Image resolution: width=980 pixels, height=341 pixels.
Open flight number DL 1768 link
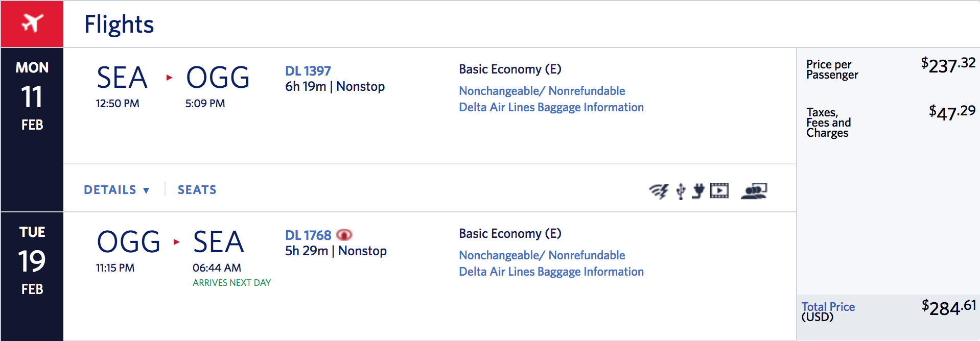click(x=308, y=235)
